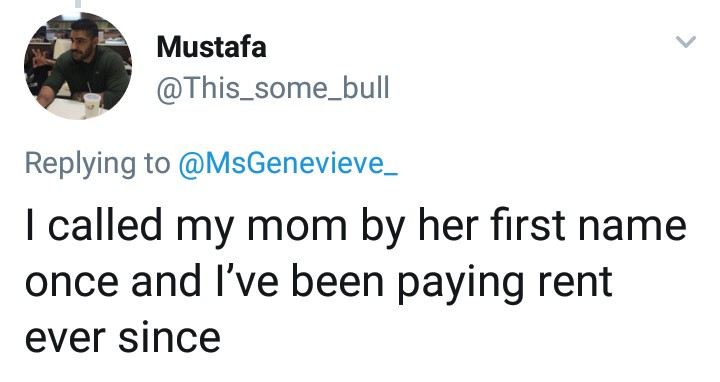Select the 'Replying to' label text
720x382 pixels.
click(97, 163)
